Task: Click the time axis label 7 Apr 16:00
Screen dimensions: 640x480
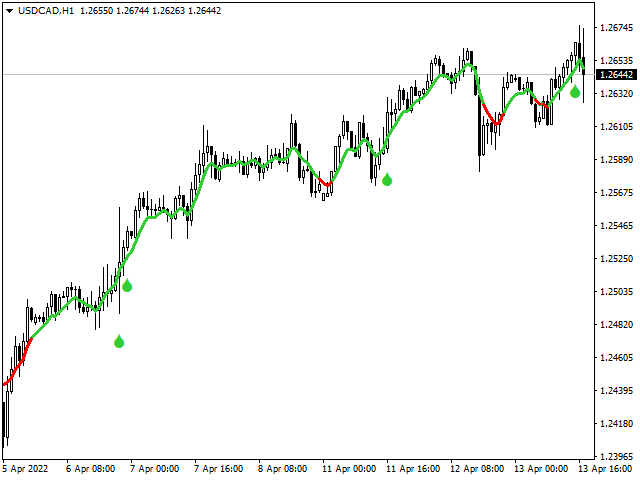Action: click(x=219, y=469)
